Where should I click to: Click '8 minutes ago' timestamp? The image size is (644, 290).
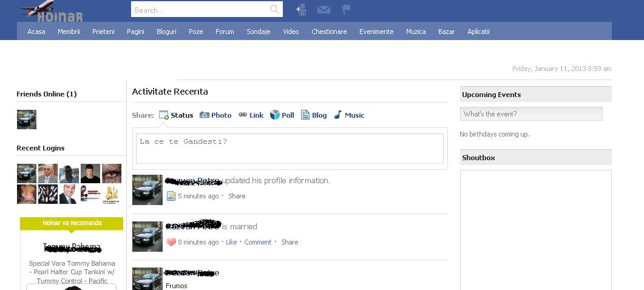point(198,242)
